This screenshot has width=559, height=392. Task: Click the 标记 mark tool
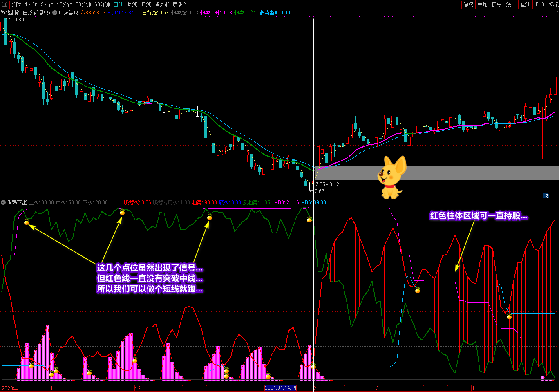click(x=554, y=4)
